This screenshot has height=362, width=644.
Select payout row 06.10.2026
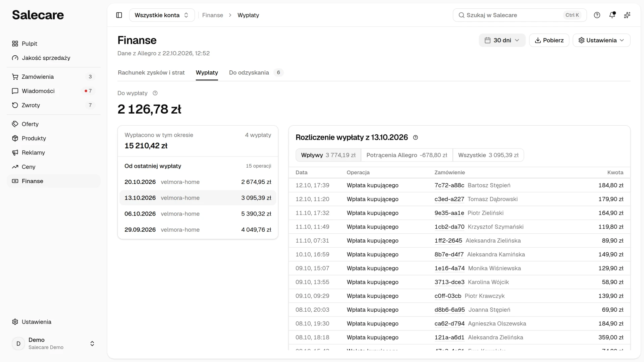click(x=198, y=214)
